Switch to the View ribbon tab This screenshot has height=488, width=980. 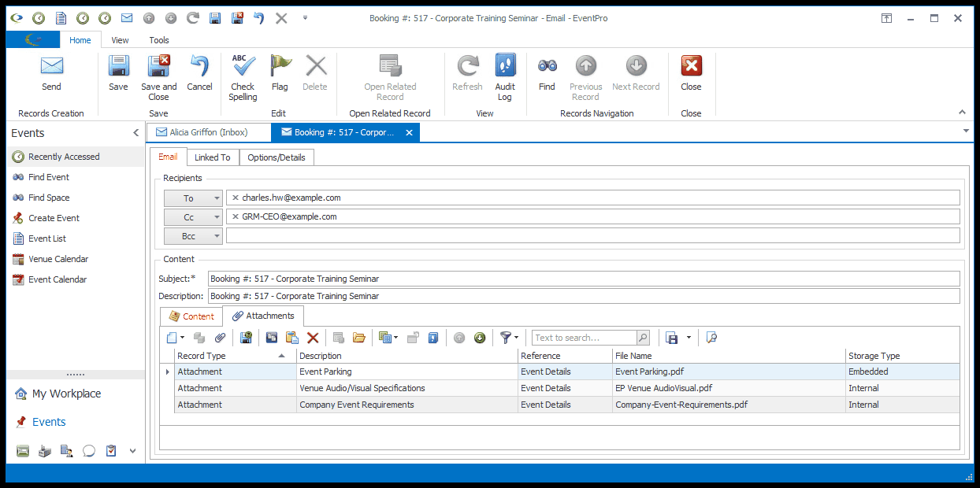click(120, 40)
